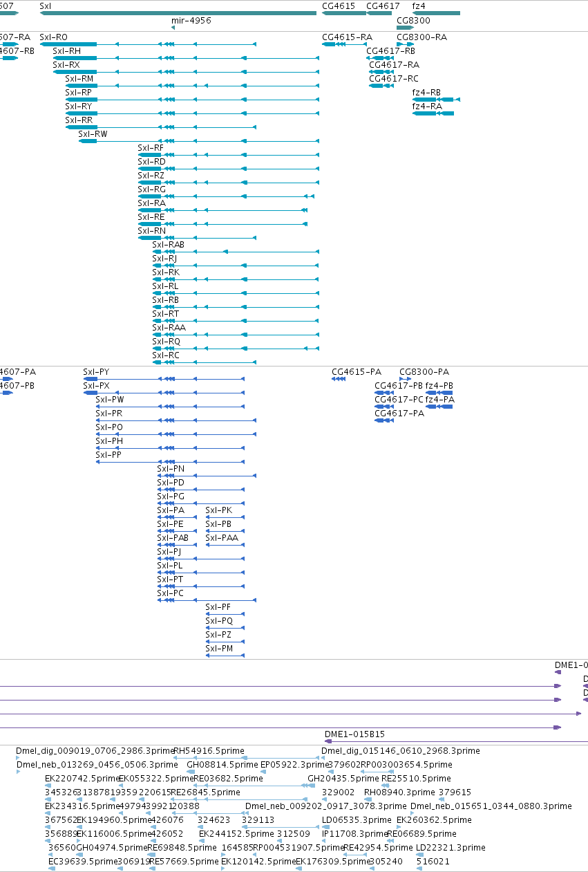Click transcript label Sxl-RK
The height and width of the screenshot is (872, 588).
(166, 272)
